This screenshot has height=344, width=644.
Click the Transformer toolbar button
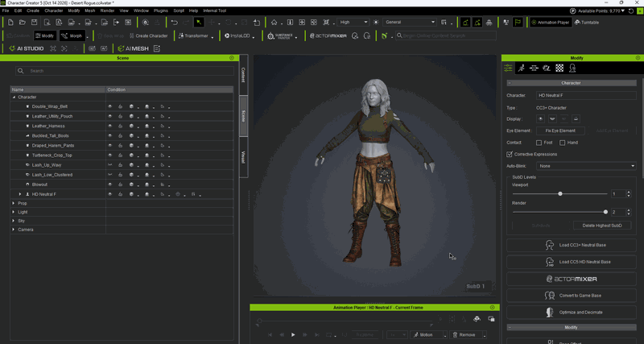pyautogui.click(x=193, y=35)
